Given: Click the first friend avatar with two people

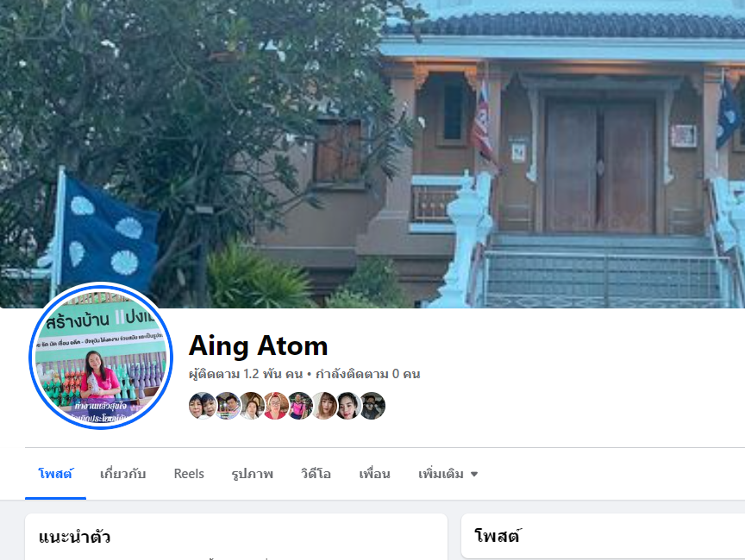Looking at the screenshot, I should [203, 406].
